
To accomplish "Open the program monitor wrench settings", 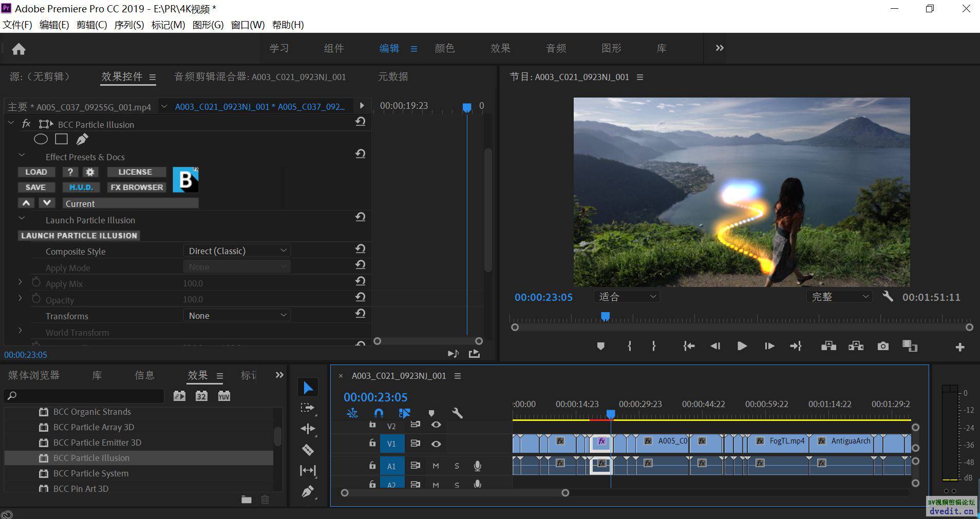I will (x=888, y=296).
